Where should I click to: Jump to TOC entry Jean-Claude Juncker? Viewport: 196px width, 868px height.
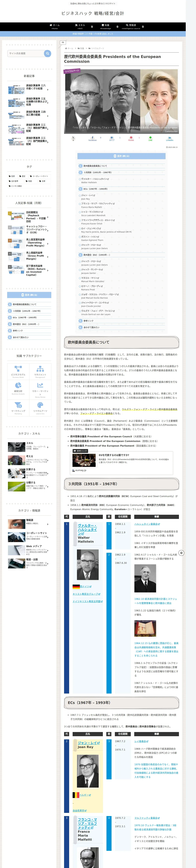point(91,306)
